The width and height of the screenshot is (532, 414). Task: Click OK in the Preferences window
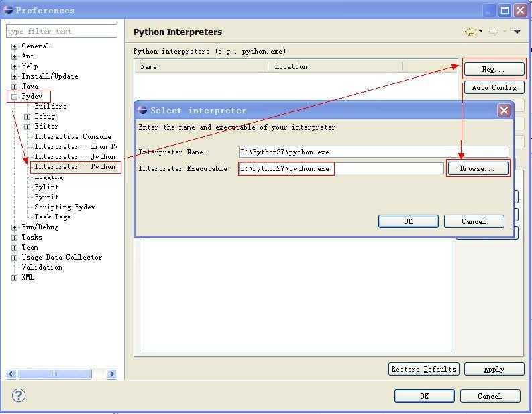click(x=425, y=396)
